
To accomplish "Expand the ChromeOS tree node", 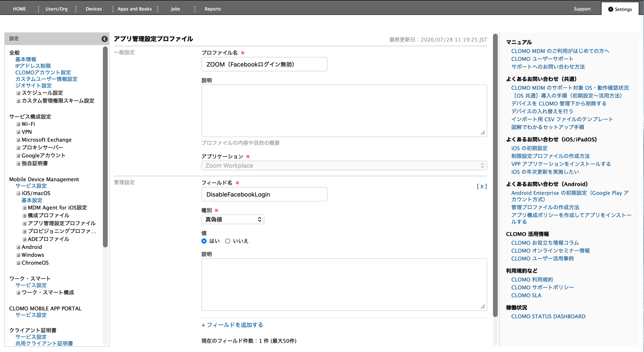I will (18, 263).
